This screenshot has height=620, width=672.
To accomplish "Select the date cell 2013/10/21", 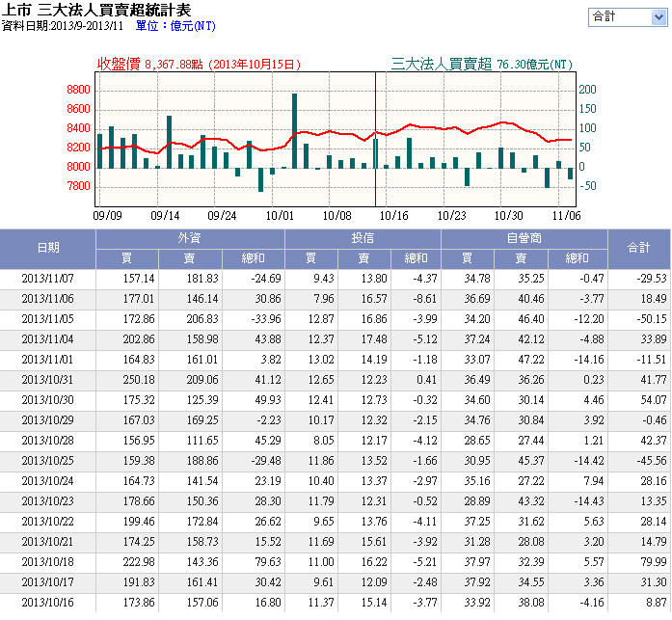I will tap(48, 542).
